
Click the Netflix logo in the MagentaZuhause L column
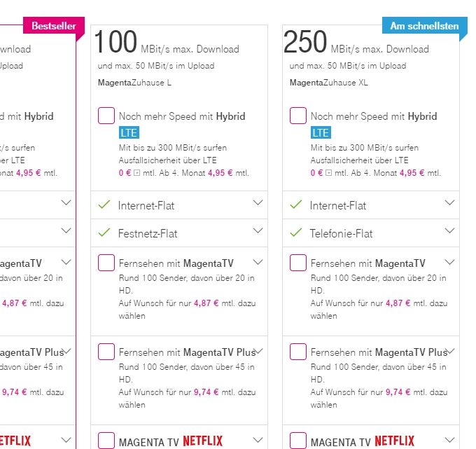tap(203, 441)
